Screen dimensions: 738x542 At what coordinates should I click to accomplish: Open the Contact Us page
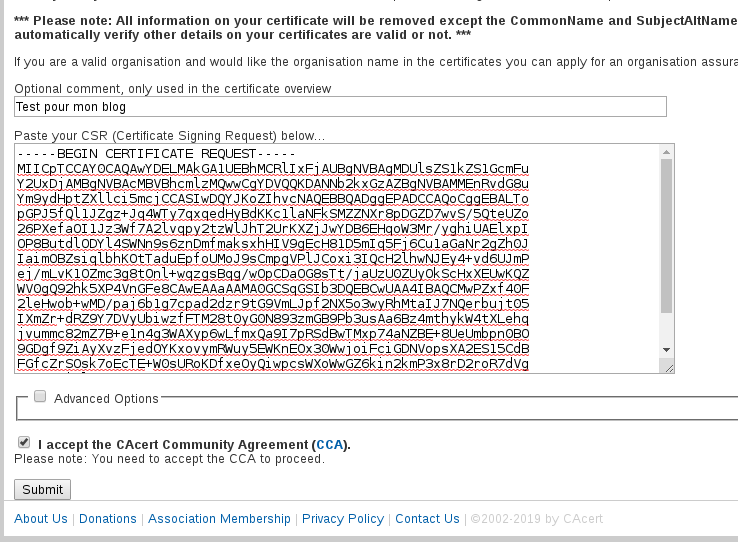coord(427,518)
